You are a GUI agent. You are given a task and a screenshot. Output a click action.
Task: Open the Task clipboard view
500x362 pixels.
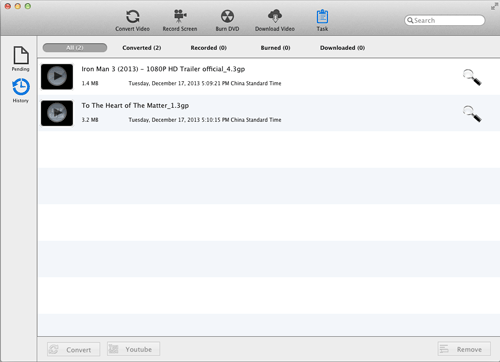tap(322, 20)
